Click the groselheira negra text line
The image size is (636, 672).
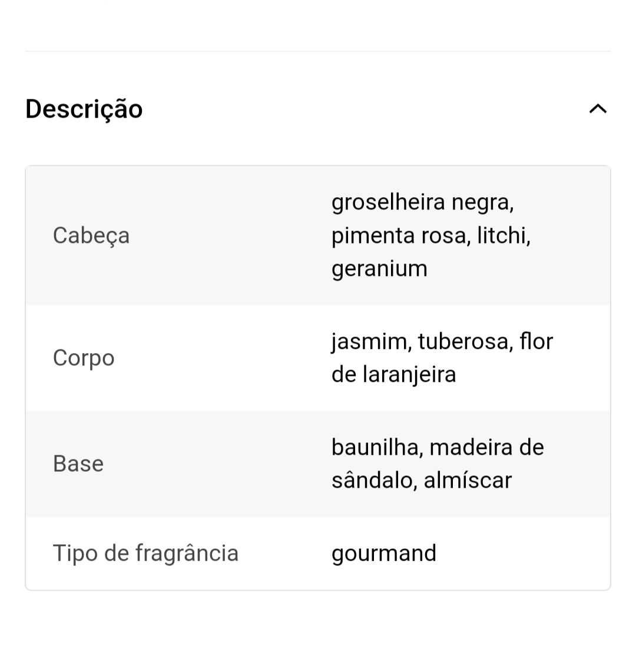[422, 202]
